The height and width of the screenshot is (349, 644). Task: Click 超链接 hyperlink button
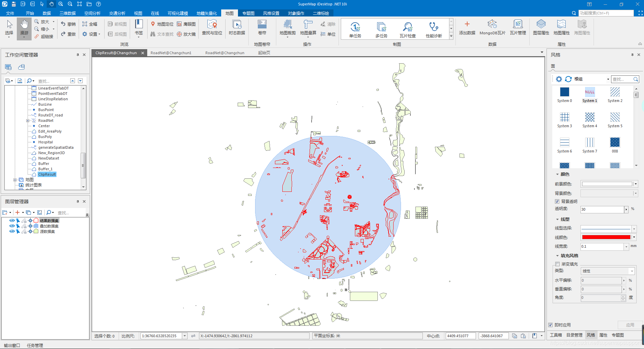coord(44,36)
